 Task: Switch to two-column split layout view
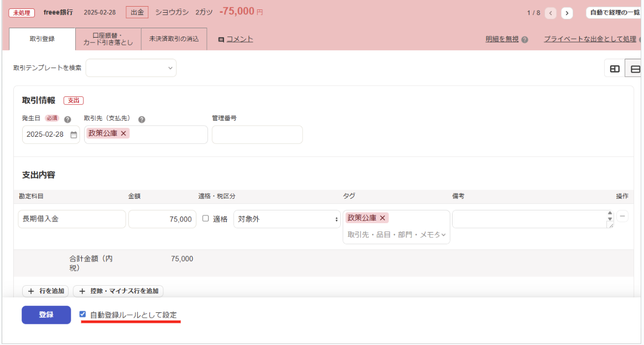pyautogui.click(x=614, y=69)
